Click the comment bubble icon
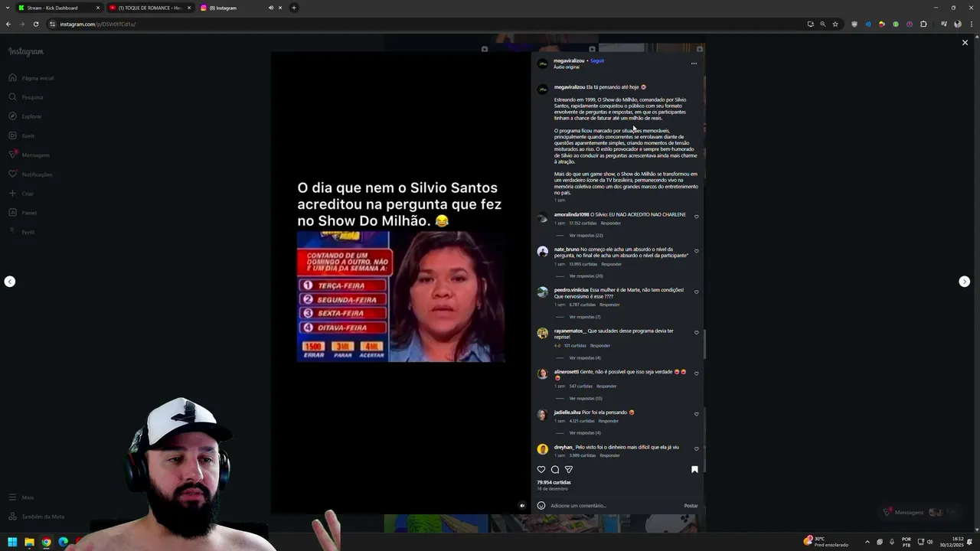980x551 pixels. [x=555, y=469]
